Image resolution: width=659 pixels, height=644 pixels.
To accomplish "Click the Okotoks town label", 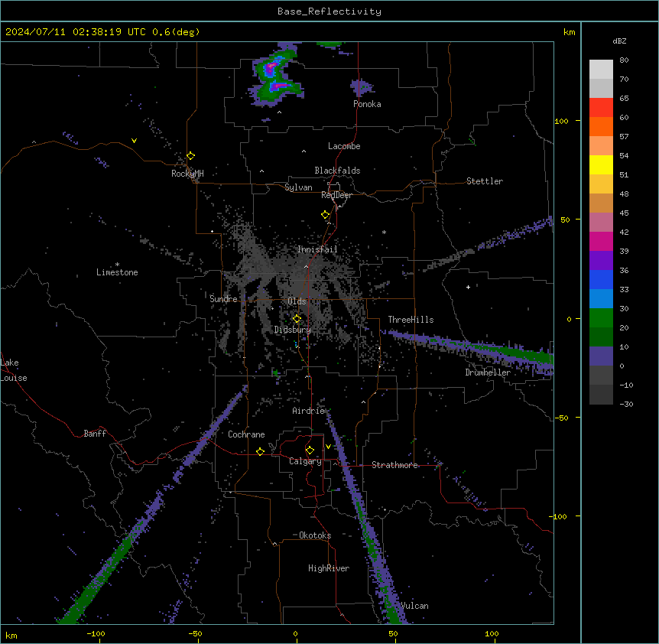I will pyautogui.click(x=315, y=535).
